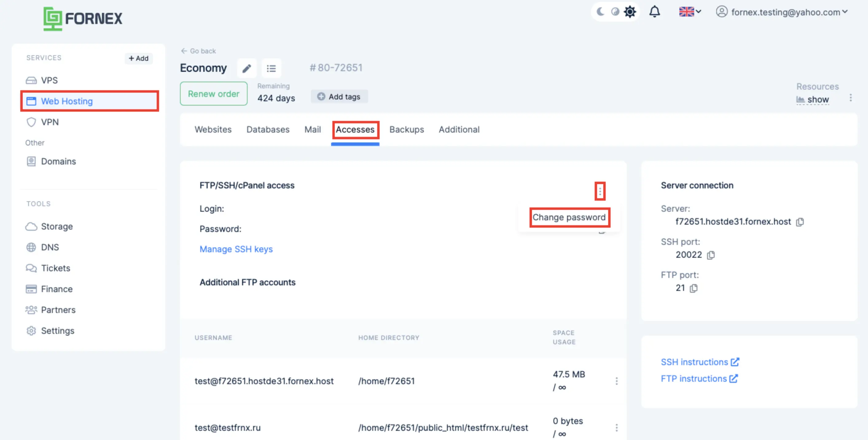Select the light theme sun icon

[x=629, y=12]
